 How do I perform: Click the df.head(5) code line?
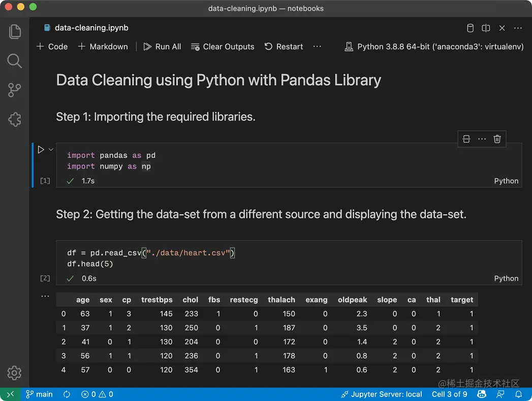[x=90, y=264]
